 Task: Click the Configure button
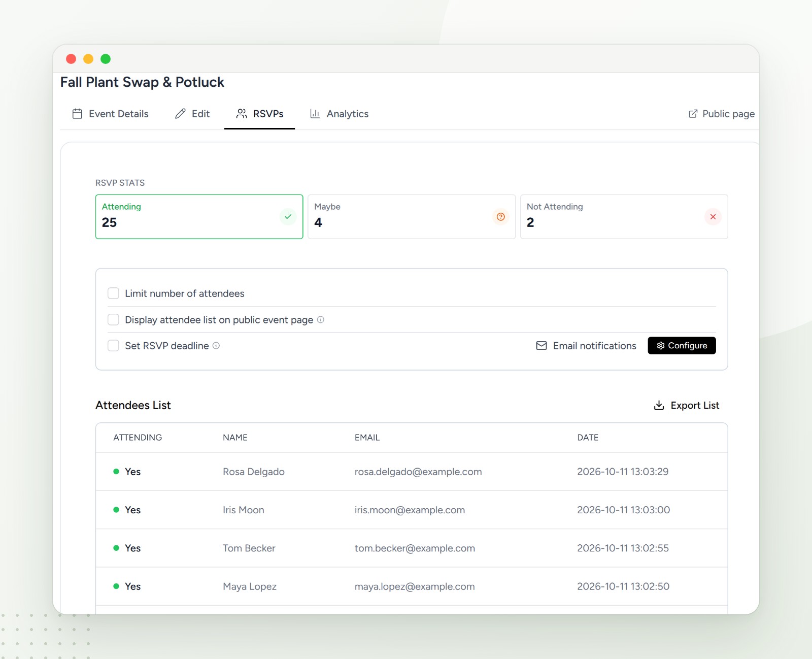pos(682,346)
